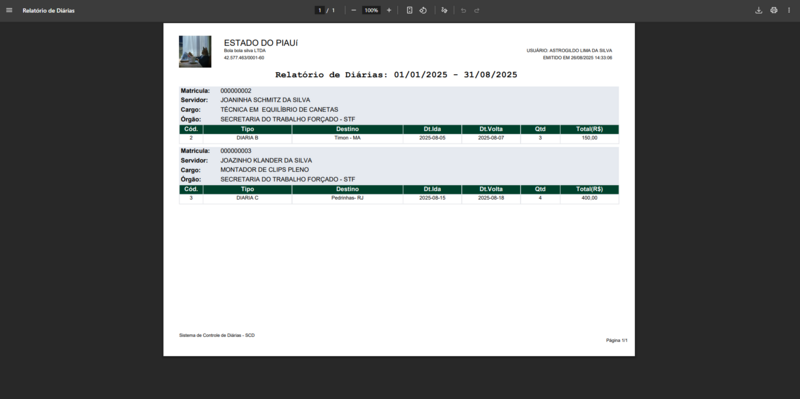Screen dimensions: 800x399
Task: Click 'DIARIA B' table cell
Action: tap(247, 138)
